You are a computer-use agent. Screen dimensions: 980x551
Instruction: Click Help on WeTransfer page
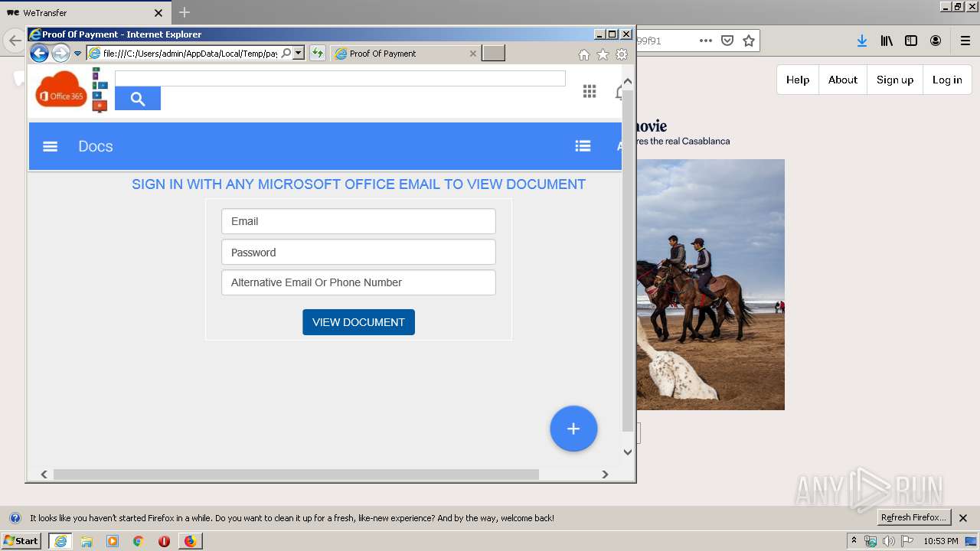pos(798,80)
